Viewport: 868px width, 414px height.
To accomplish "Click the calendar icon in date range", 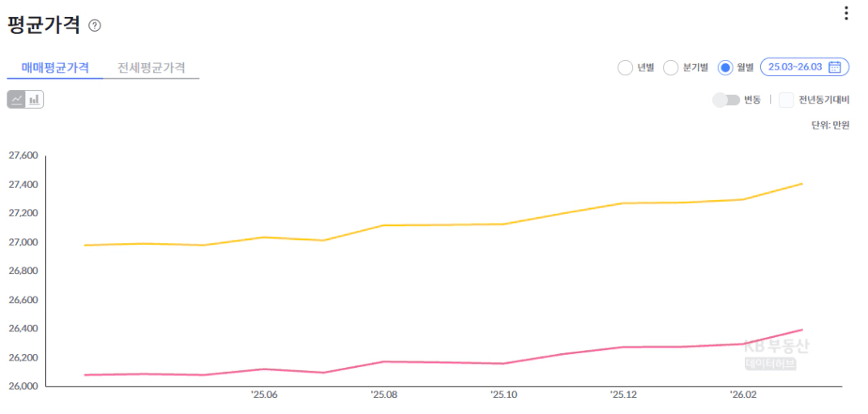I will click(x=835, y=67).
